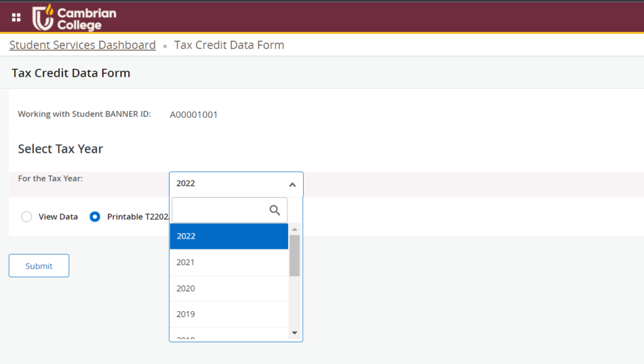This screenshot has width=644, height=364.
Task: Open the apps grid menu icon
Action: click(x=16, y=17)
